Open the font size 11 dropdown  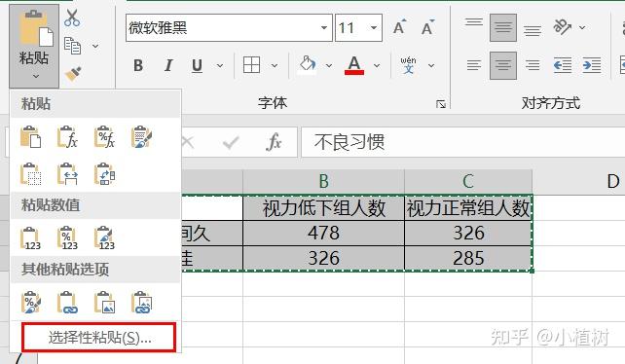click(374, 27)
